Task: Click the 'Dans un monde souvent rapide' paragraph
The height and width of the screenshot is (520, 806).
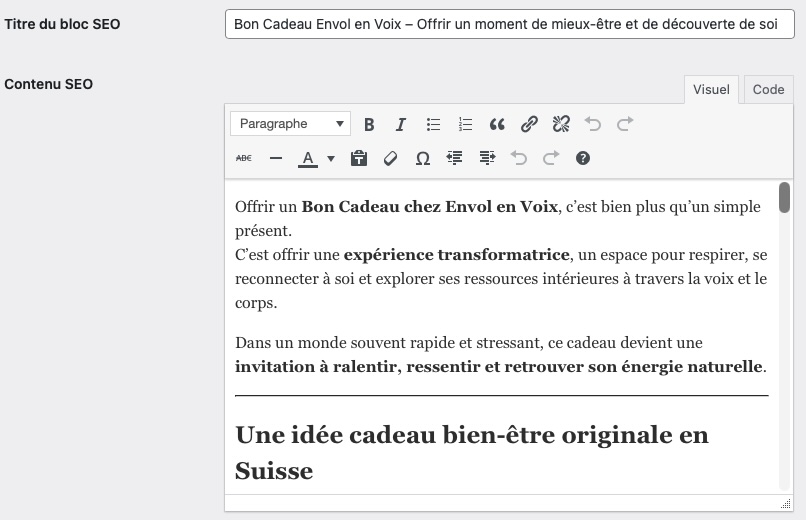Action: [x=501, y=355]
